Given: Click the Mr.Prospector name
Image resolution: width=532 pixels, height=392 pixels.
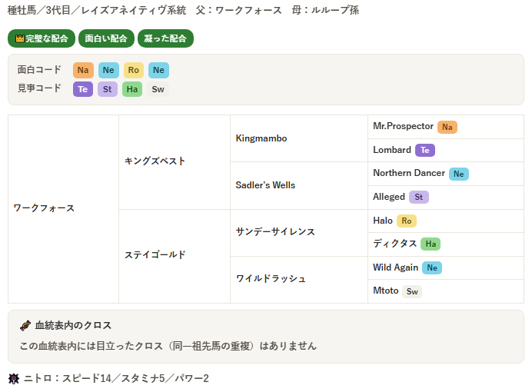Looking at the screenshot, I should (x=403, y=126).
